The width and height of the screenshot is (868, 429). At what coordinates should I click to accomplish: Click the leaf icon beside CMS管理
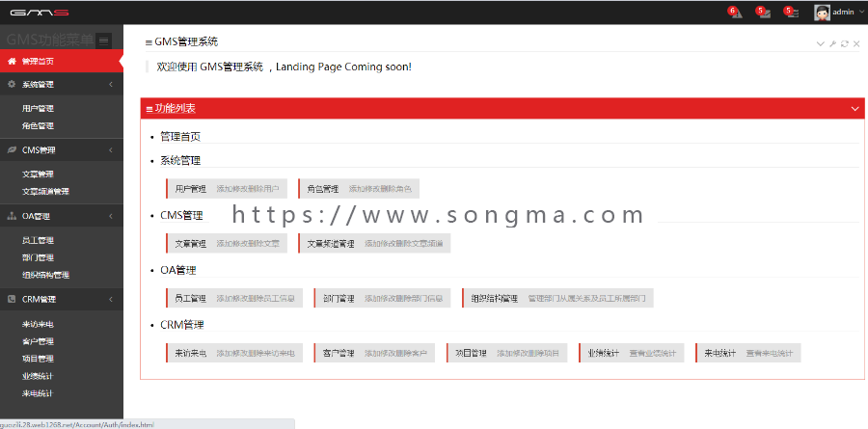[12, 150]
